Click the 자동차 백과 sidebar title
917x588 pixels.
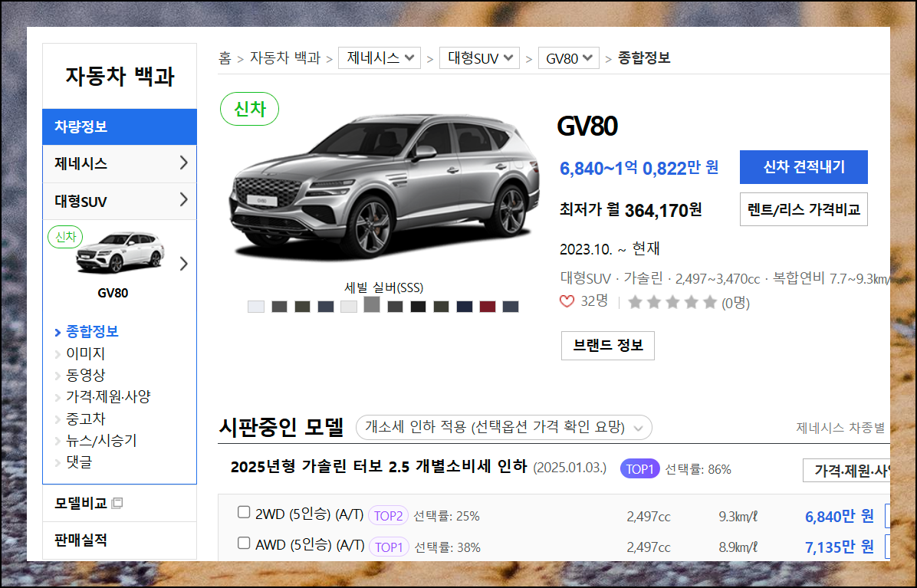[120, 76]
